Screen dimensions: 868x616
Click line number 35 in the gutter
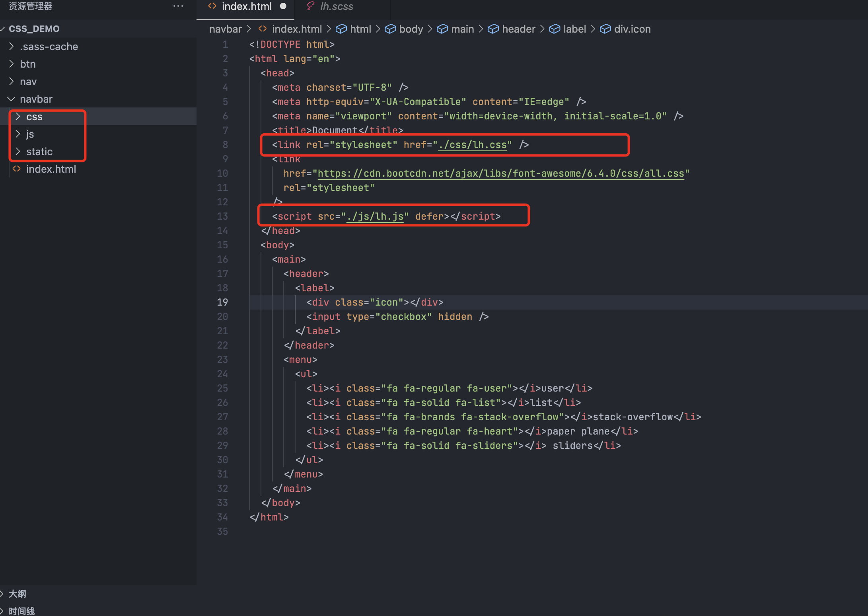click(x=222, y=532)
